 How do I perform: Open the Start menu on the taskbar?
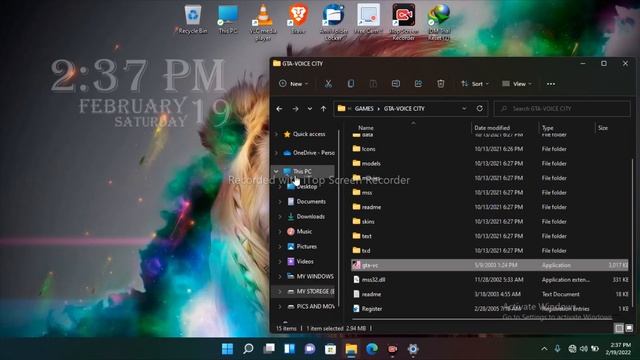(x=227, y=349)
